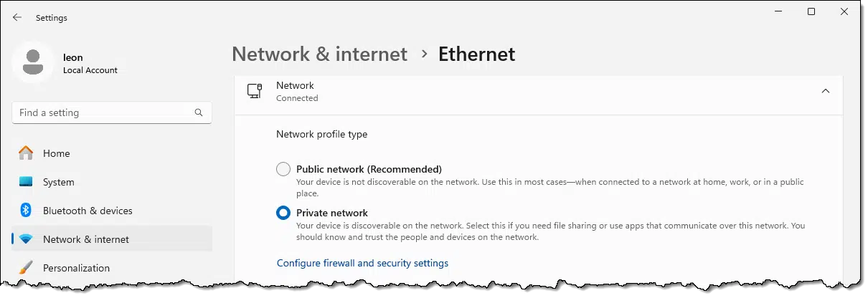The height and width of the screenshot is (298, 868).
Task: Select the Public network radio button
Action: [283, 170]
